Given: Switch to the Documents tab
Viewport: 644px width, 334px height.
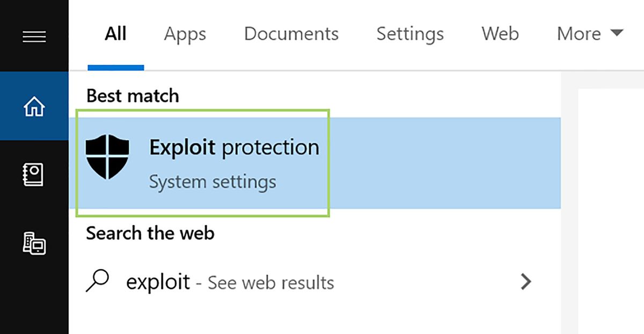Looking at the screenshot, I should point(291,34).
